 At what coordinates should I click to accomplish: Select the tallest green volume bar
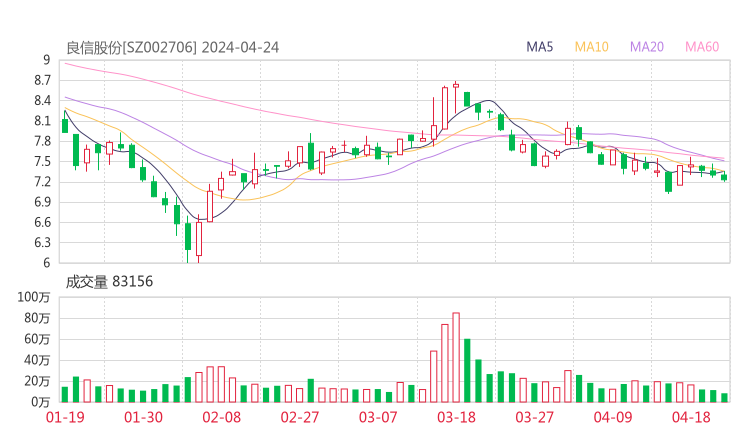coord(467,371)
